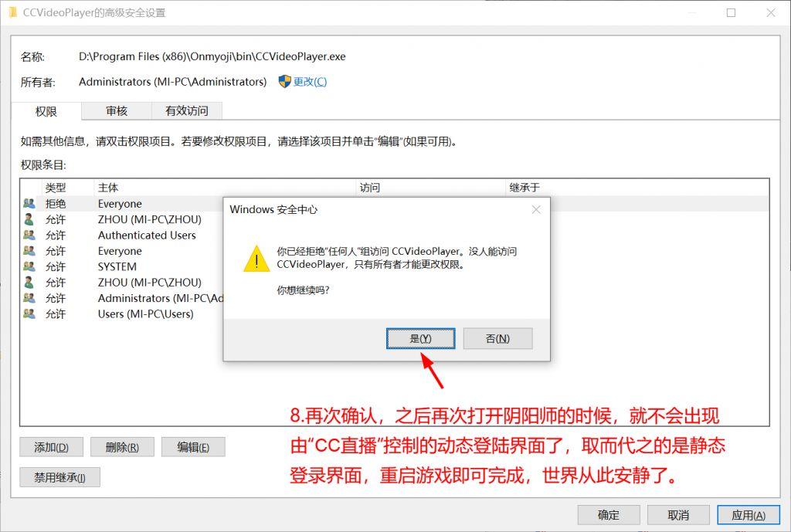This screenshot has width=791, height=532.
Task: Apply changes with 应用(A) button
Action: (748, 515)
